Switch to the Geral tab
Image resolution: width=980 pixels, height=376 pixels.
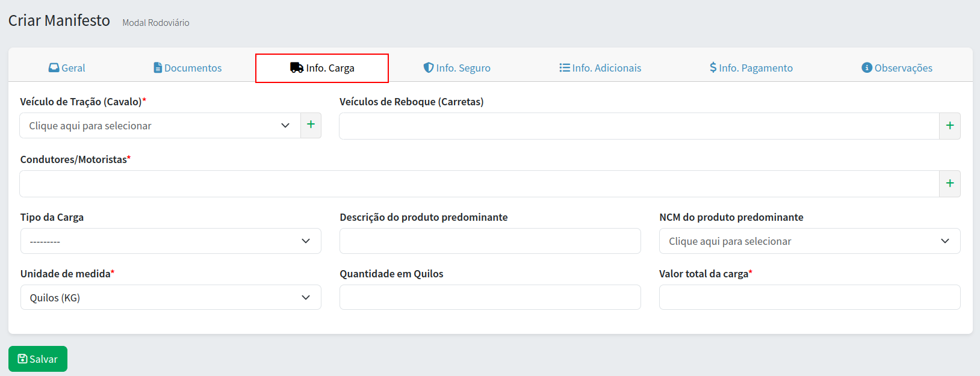(x=67, y=68)
